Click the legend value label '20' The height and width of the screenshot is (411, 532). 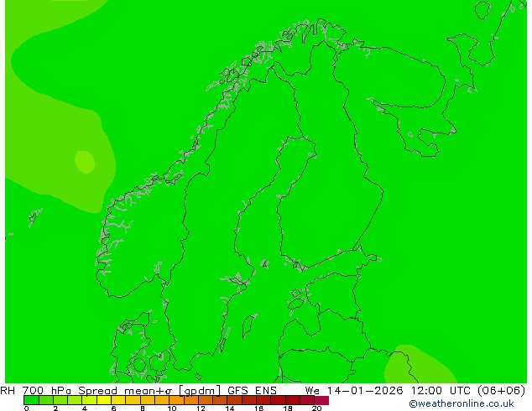tap(316, 408)
